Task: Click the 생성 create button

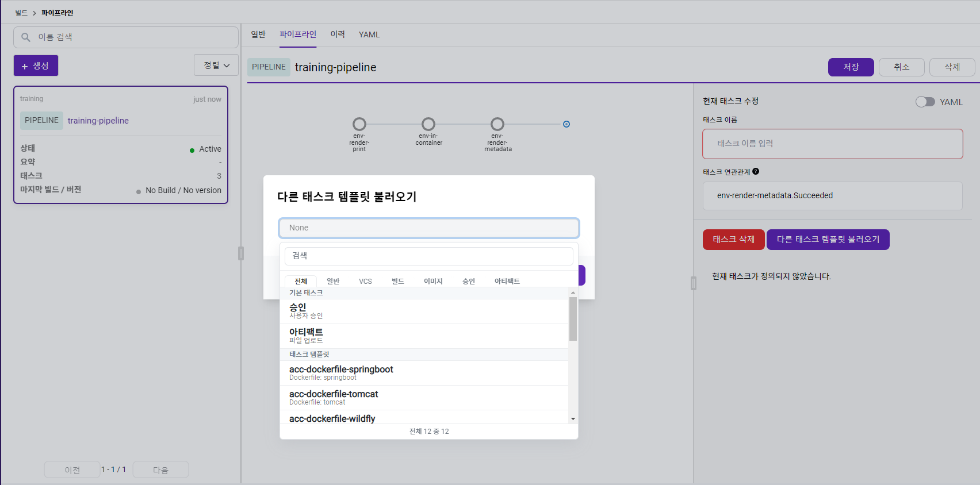Action: pos(36,66)
